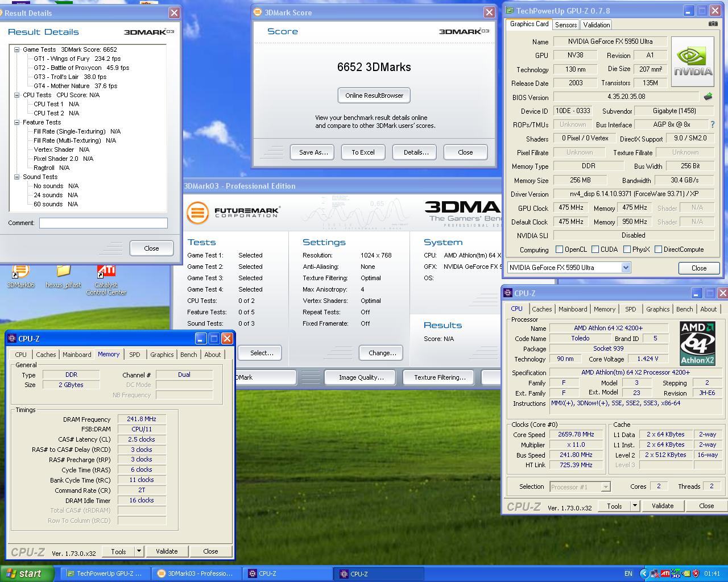Click the GPU-Z title bar icon
Image resolution: width=728 pixels, height=582 pixels.
tap(510, 10)
